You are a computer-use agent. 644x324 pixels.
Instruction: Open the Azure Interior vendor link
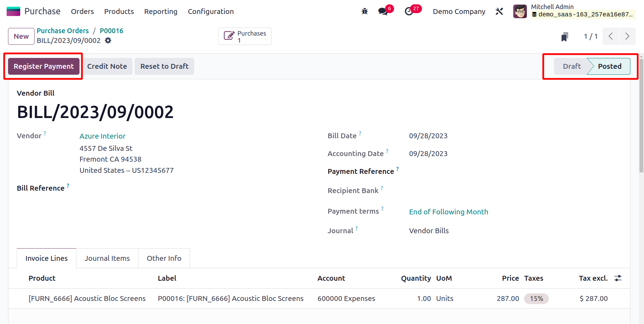[x=103, y=136]
